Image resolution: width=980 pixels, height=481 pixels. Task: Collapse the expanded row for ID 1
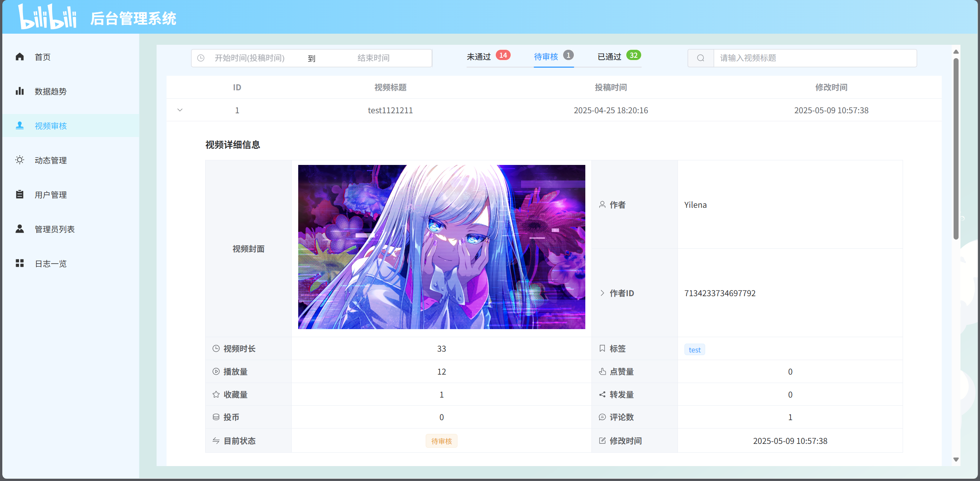coord(180,110)
